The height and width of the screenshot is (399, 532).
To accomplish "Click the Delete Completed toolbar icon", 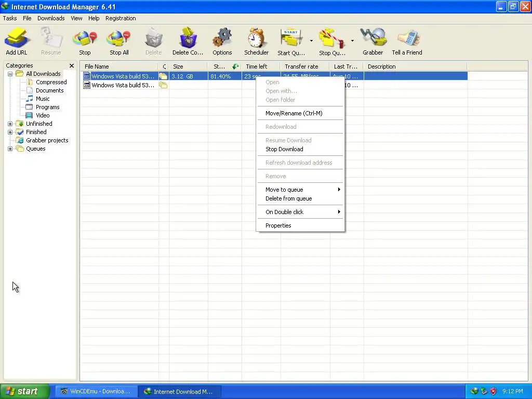I will [188, 42].
